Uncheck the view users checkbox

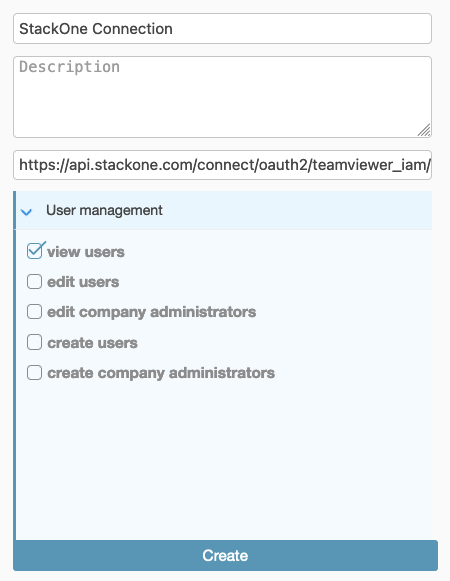[x=34, y=251]
